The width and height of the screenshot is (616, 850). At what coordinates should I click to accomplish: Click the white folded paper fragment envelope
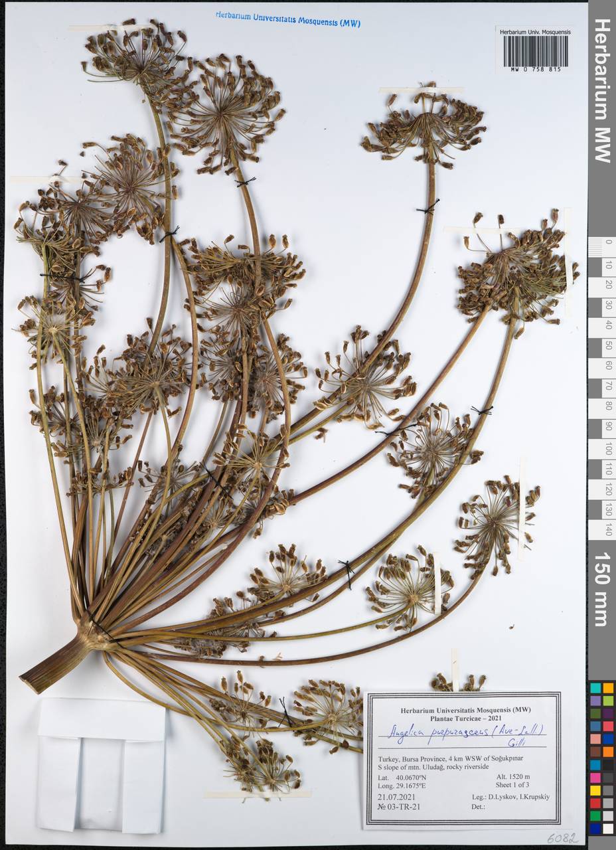(102, 764)
